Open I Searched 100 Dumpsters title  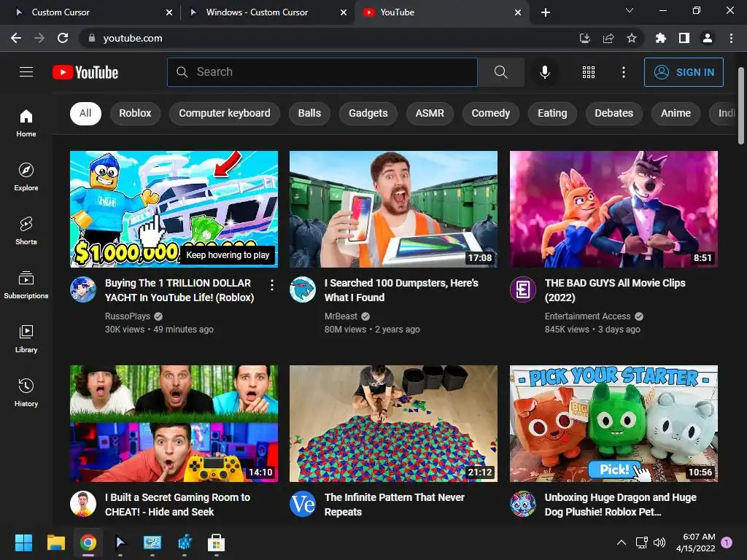click(x=401, y=290)
